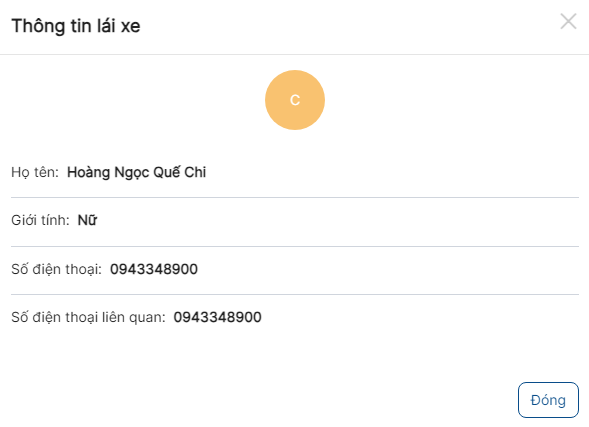Select the gender value Nữ
Screen dimensions: 589x427
88,220
